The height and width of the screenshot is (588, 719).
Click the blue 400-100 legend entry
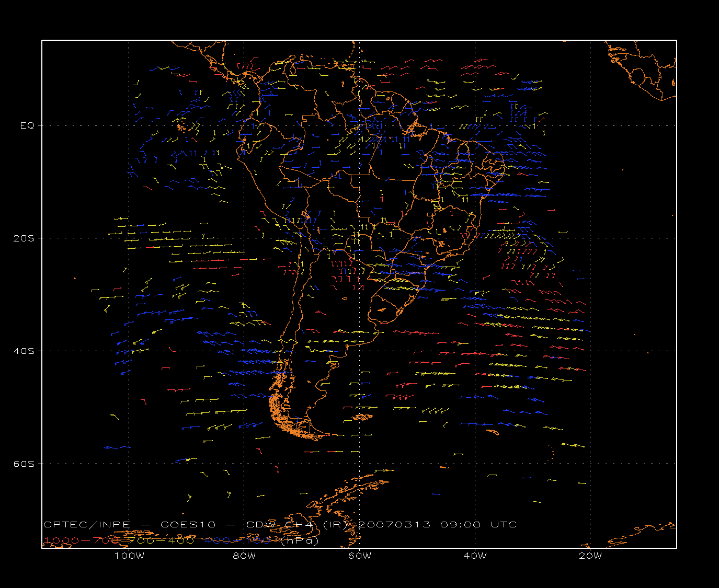coord(238,540)
